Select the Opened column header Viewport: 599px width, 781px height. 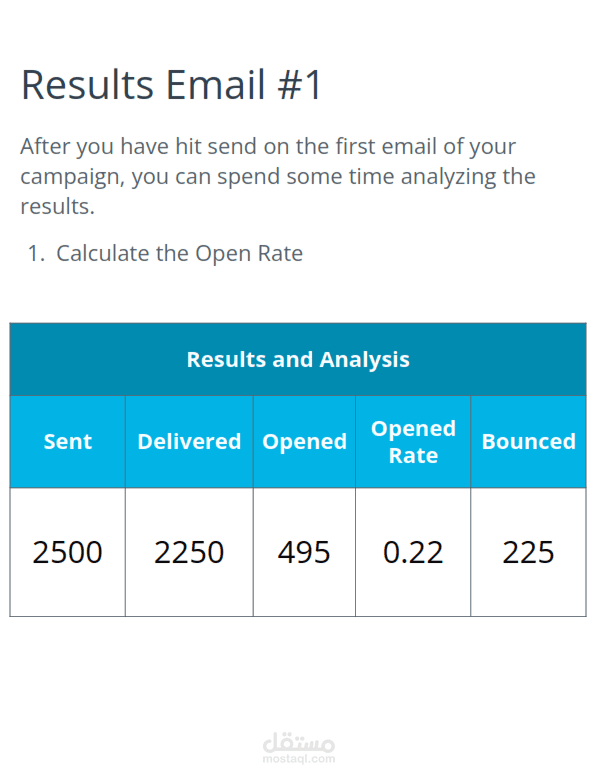point(304,441)
